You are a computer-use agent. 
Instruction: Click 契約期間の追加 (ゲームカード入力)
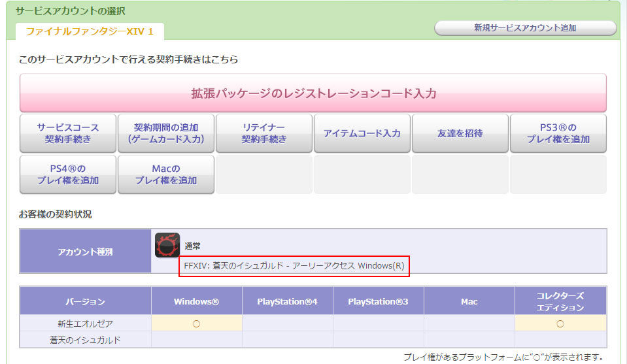(x=166, y=133)
